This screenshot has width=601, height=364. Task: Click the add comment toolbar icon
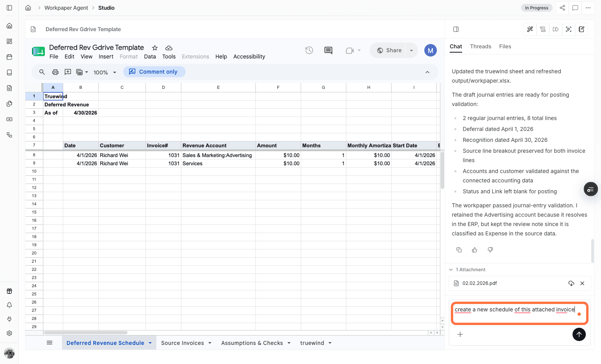click(68, 72)
